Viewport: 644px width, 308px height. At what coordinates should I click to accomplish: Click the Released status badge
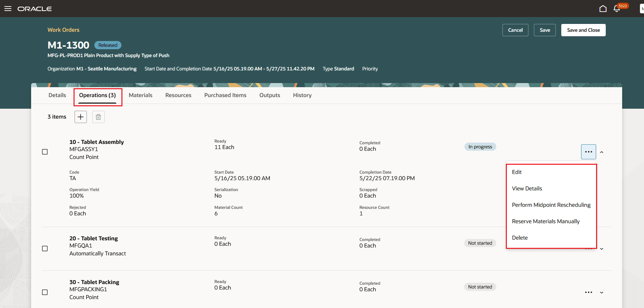click(108, 45)
